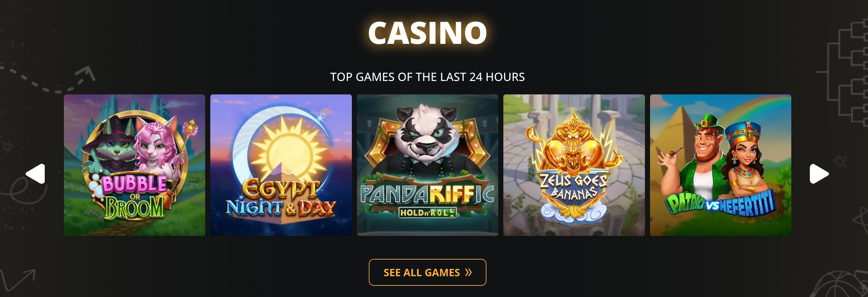
Task: Click the golden gorilla Zeus figure
Action: 573,144
